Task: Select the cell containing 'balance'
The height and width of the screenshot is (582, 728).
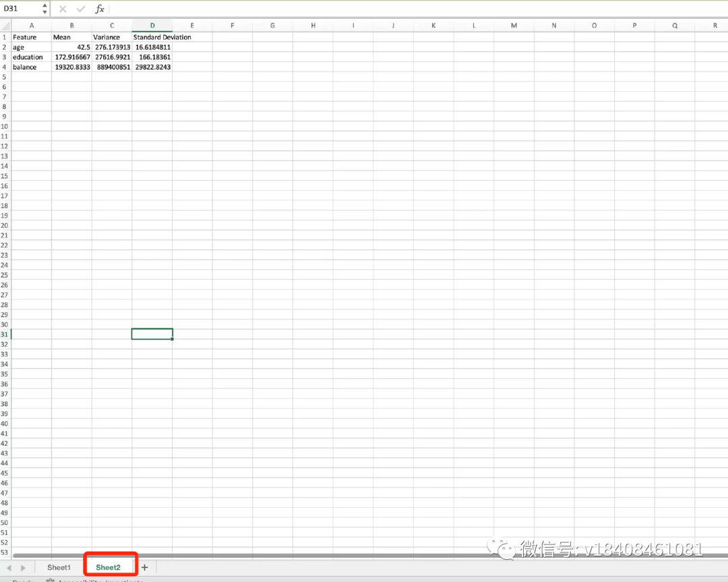Action: pos(32,67)
